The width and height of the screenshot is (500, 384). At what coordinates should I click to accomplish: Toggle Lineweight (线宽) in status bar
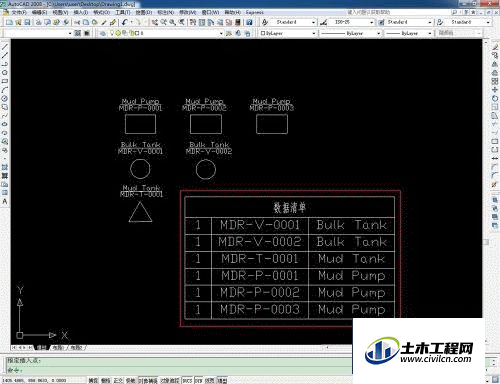point(210,380)
